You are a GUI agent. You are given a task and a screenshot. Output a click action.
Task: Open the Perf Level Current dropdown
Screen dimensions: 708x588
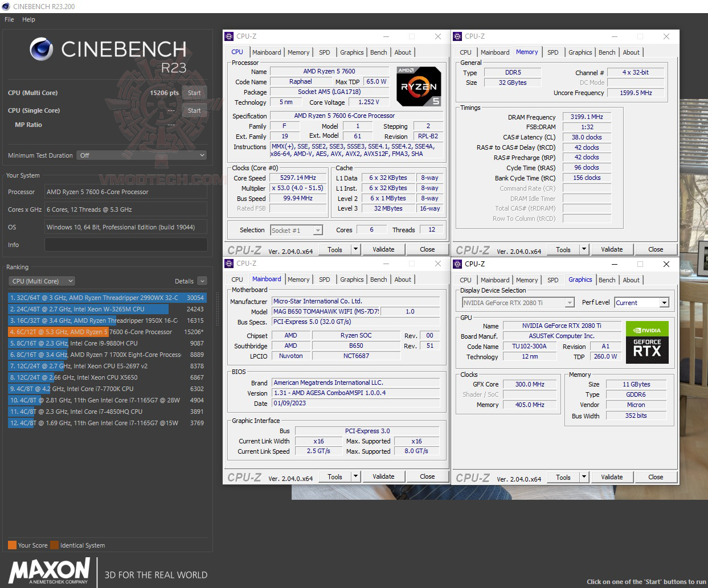pyautogui.click(x=641, y=303)
